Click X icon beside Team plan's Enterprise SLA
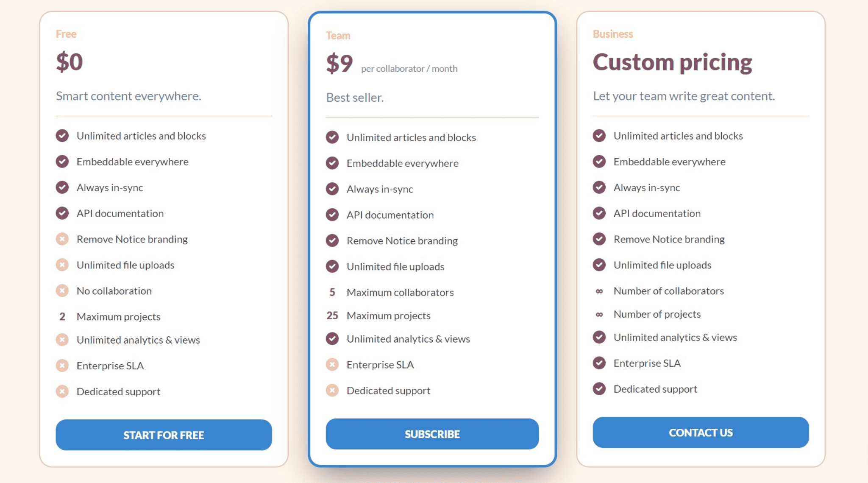The height and width of the screenshot is (483, 868). [x=332, y=364]
